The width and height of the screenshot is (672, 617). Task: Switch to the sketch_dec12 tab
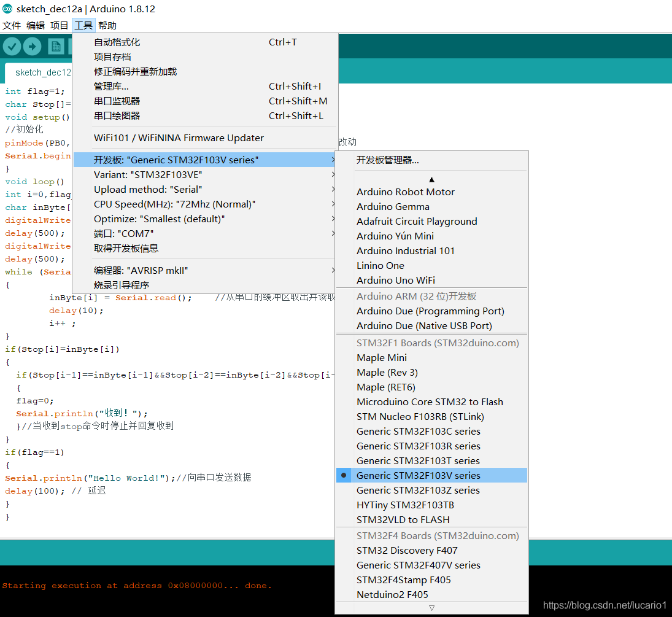39,72
